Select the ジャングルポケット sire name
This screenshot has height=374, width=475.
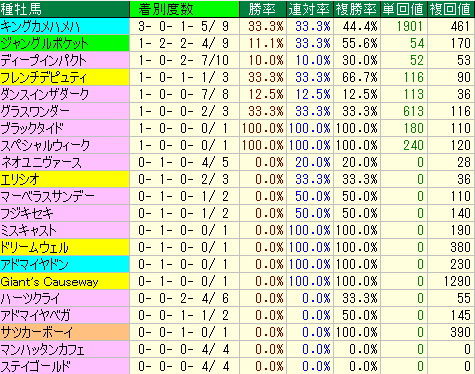point(44,43)
